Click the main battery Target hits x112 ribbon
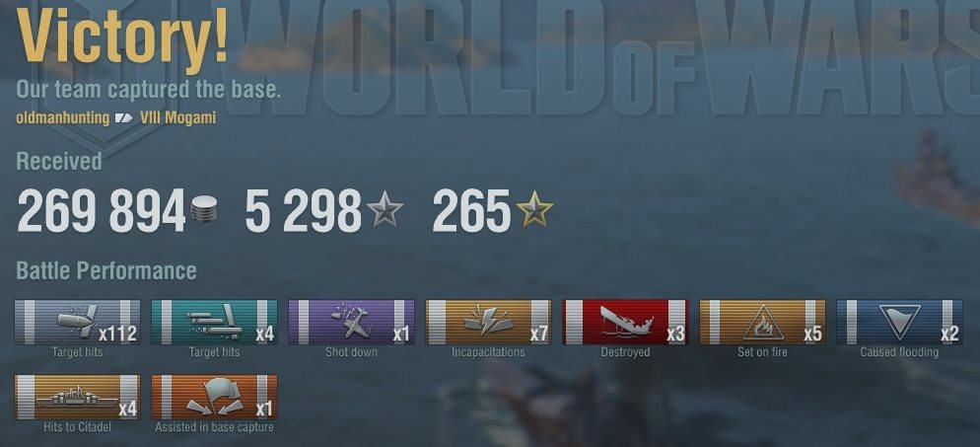 click(x=77, y=322)
